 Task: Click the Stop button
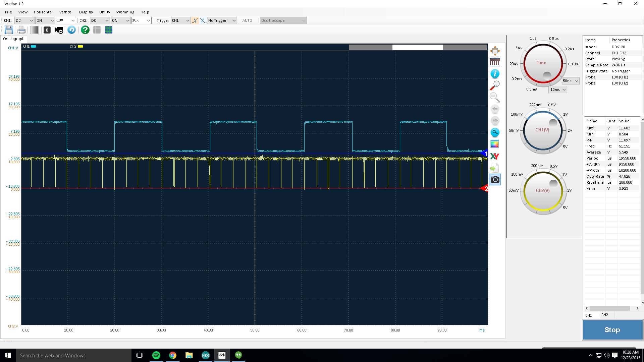pos(612,330)
